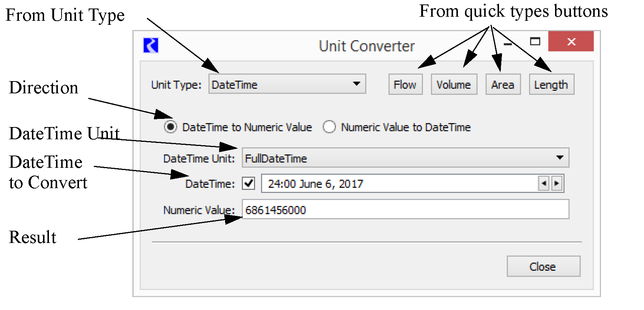This screenshot has height=310, width=644.
Task: Step DateTime backward with left arrow
Action: pos(544,183)
